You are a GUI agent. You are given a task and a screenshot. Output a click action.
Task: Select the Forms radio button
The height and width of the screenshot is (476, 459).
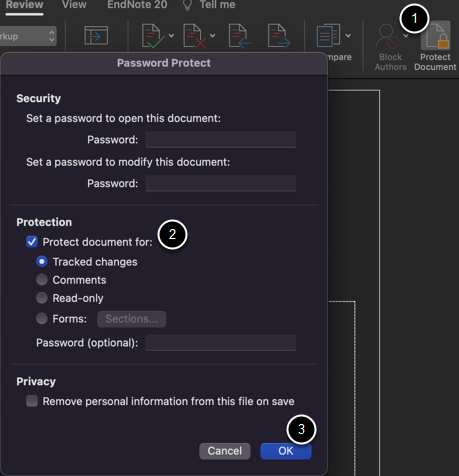click(x=42, y=318)
